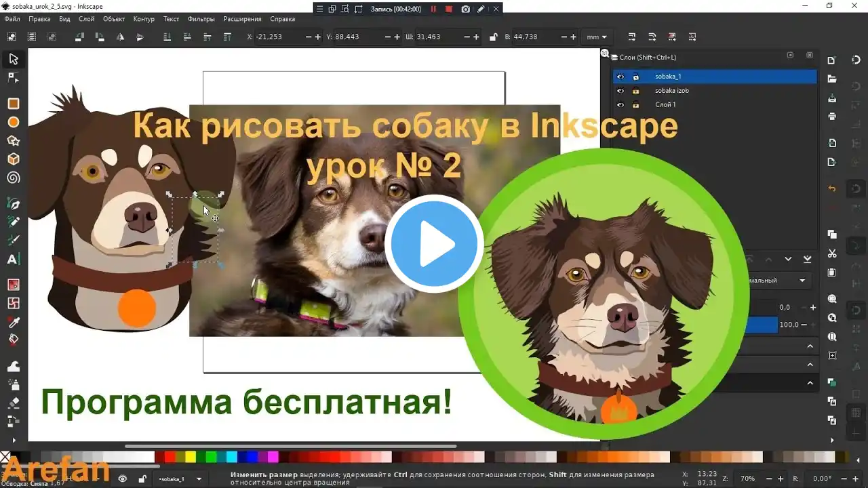Select the Tweak tool

pyautogui.click(x=13, y=366)
